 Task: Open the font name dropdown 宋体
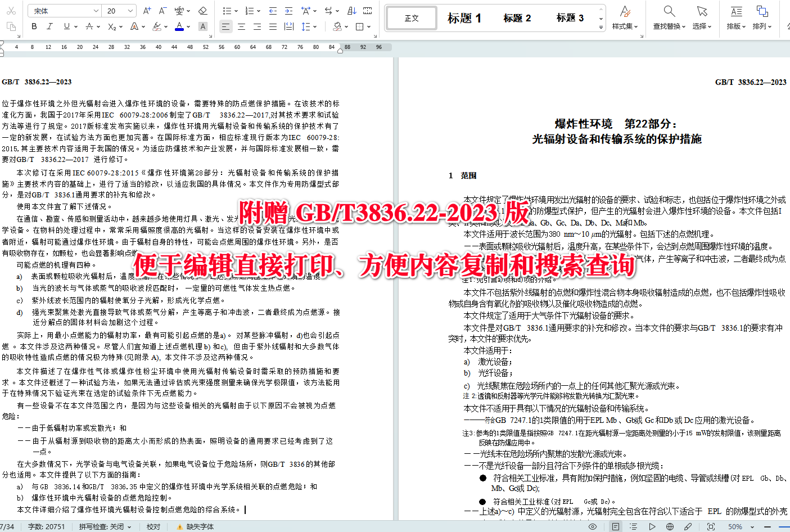coord(96,11)
